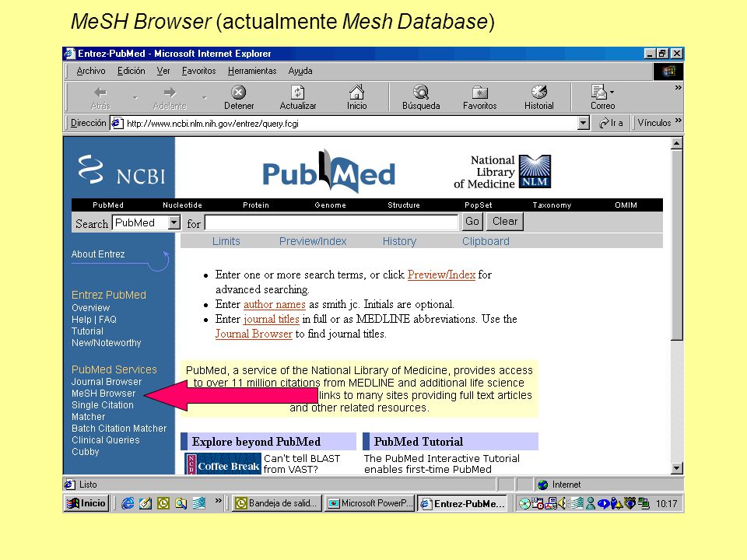This screenshot has width=747, height=560.
Task: Stop page loading with Detener icon
Action: coord(238,92)
